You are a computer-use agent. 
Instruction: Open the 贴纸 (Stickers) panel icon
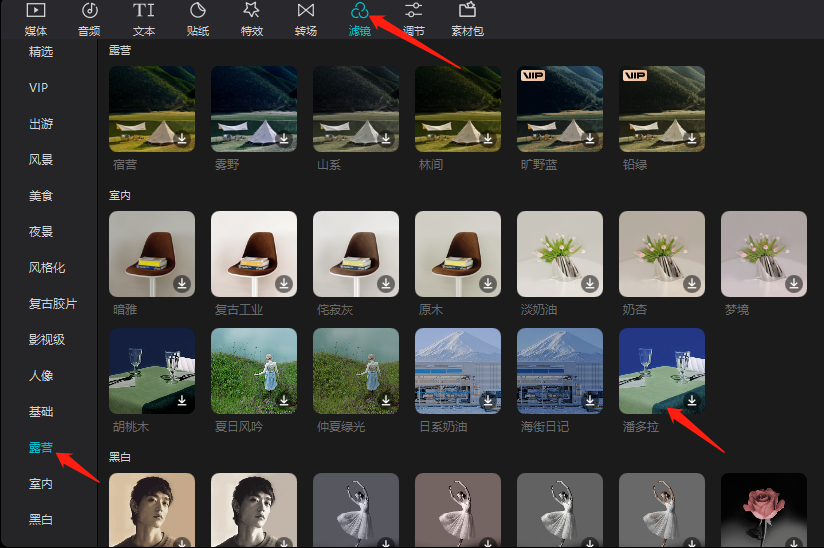pos(198,11)
